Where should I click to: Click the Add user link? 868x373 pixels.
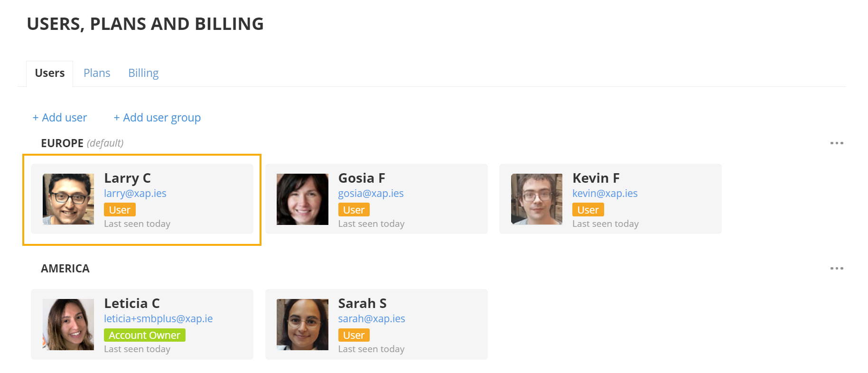coord(60,117)
